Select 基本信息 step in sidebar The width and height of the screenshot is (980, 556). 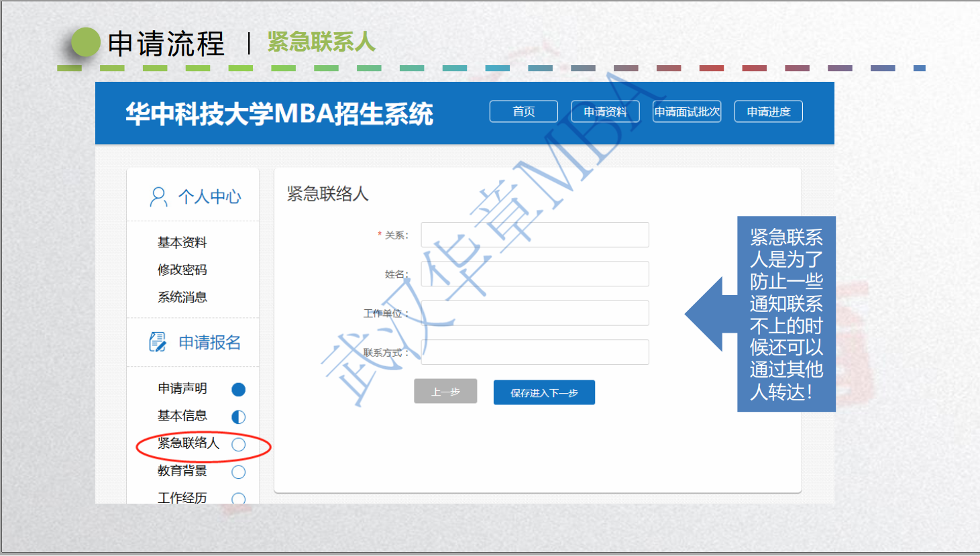182,416
